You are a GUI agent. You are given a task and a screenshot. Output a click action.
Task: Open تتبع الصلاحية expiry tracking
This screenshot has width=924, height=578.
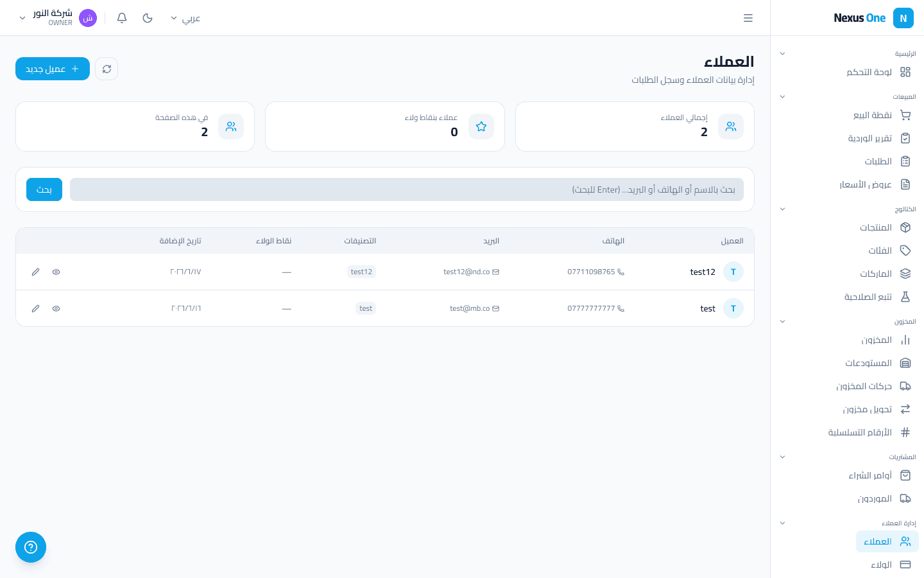878,297
